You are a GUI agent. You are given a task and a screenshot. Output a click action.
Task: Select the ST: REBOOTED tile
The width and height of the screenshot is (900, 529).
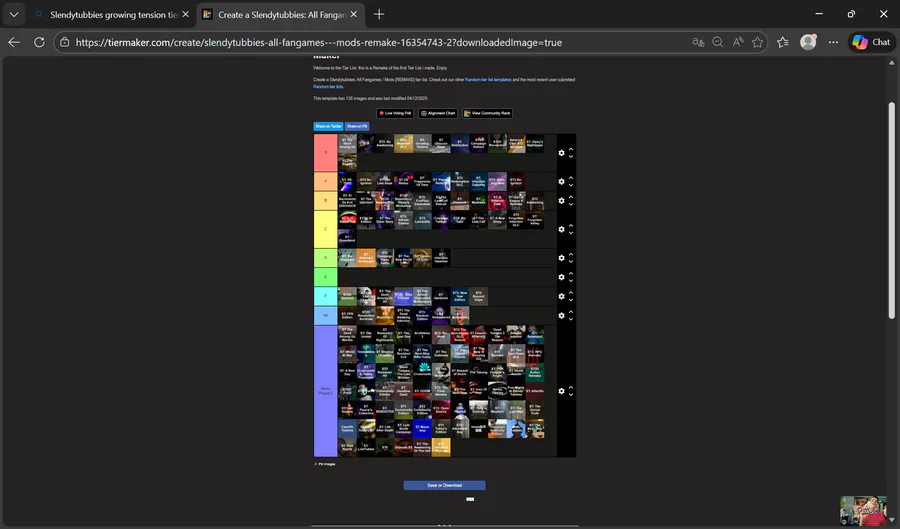pyautogui.click(x=385, y=410)
